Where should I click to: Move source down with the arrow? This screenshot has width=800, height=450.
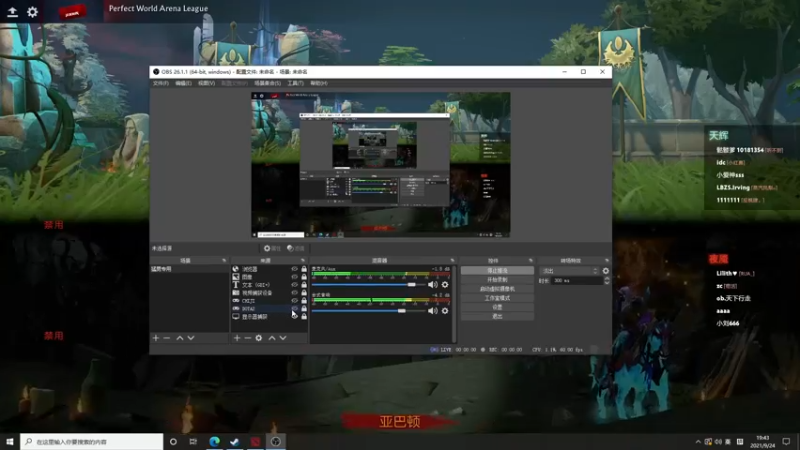(x=283, y=338)
